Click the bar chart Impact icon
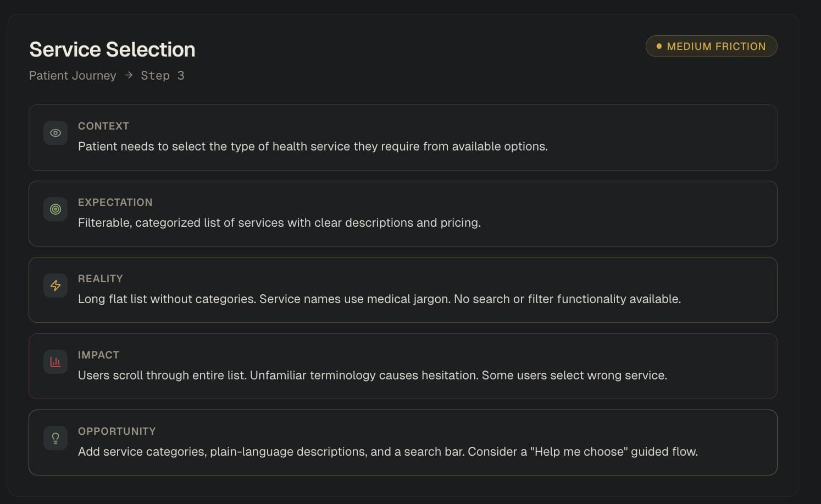The width and height of the screenshot is (821, 504). [56, 362]
